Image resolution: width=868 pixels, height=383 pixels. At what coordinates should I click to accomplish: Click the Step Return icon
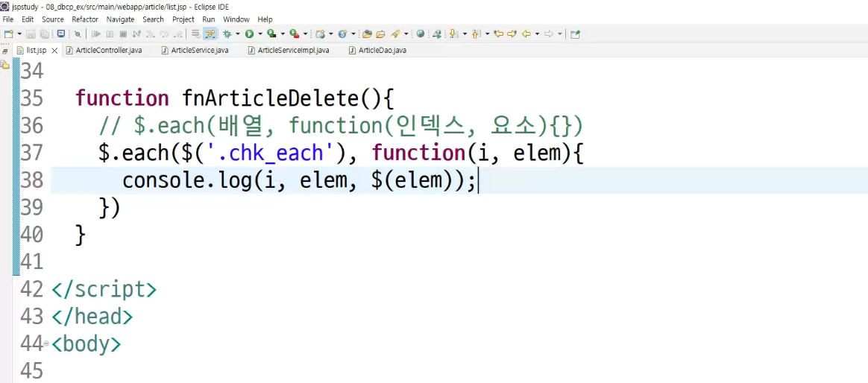(x=177, y=34)
